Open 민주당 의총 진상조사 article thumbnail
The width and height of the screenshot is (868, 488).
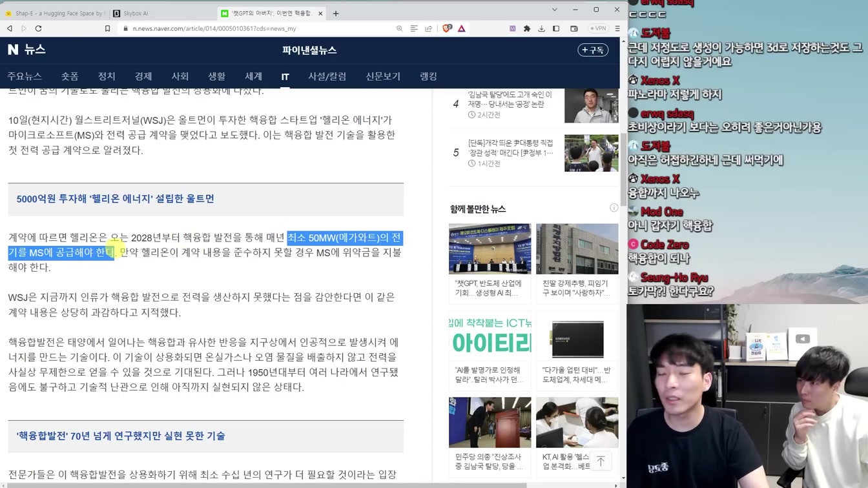click(490, 423)
